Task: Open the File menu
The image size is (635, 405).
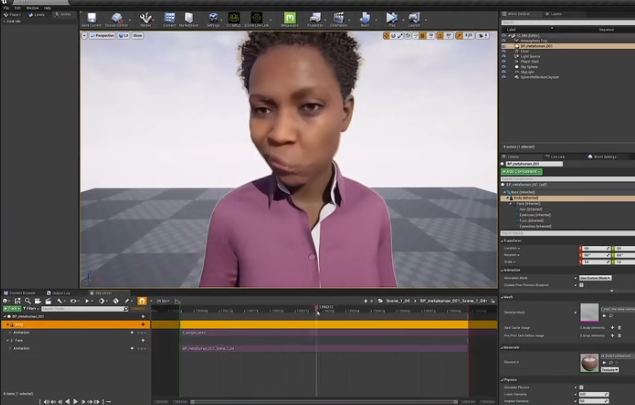Action: pyautogui.click(x=6, y=7)
